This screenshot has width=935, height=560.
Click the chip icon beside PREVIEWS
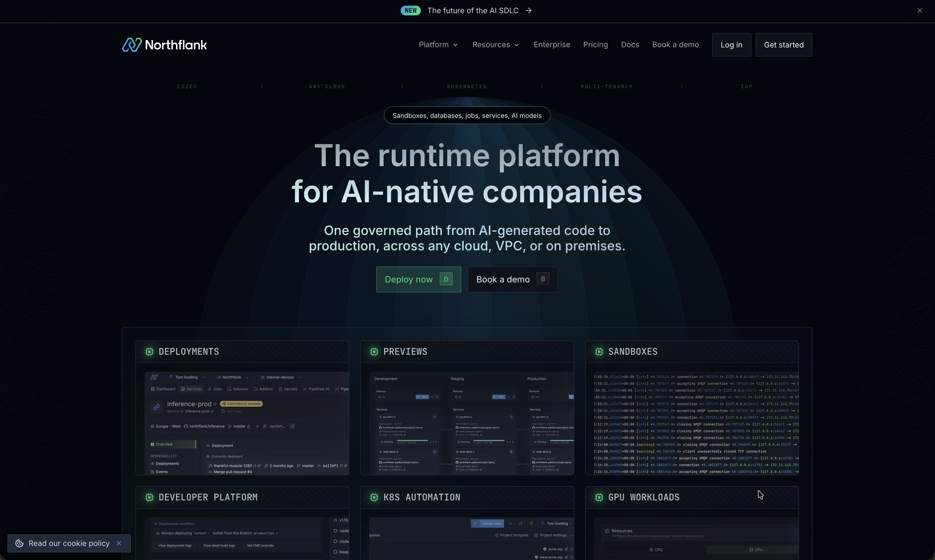[x=374, y=352]
